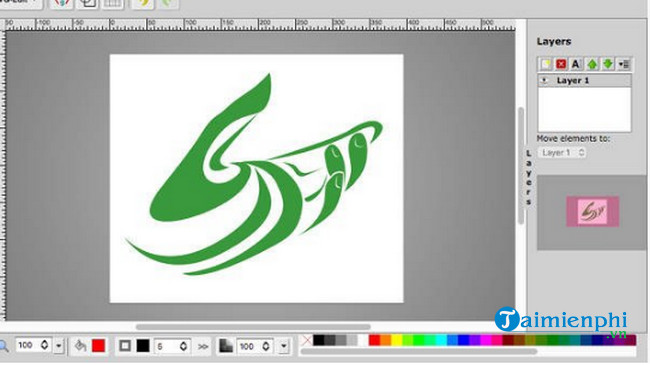
Task: Adjust the zoom level stepper arrows
Action: [x=45, y=345]
